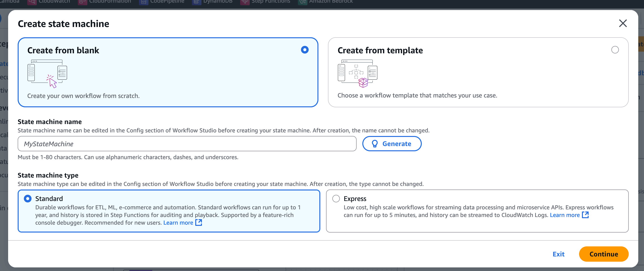Click the lightbulb icon in Generate button
This screenshot has width=644, height=271.
[375, 144]
